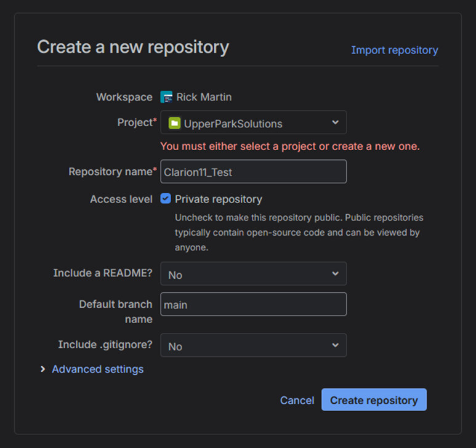Click the red project selection error message
The width and height of the screenshot is (476, 448).
pos(289,146)
